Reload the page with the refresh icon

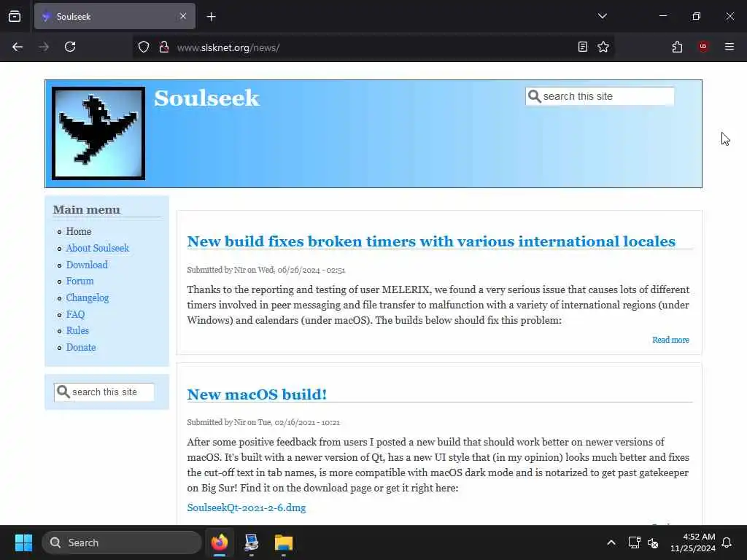(x=70, y=47)
